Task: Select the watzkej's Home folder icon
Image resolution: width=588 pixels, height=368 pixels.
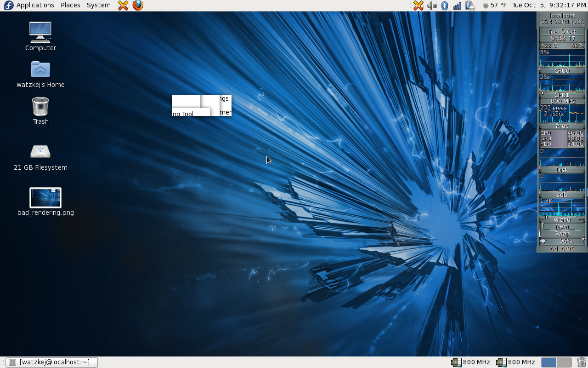Action: click(x=40, y=74)
